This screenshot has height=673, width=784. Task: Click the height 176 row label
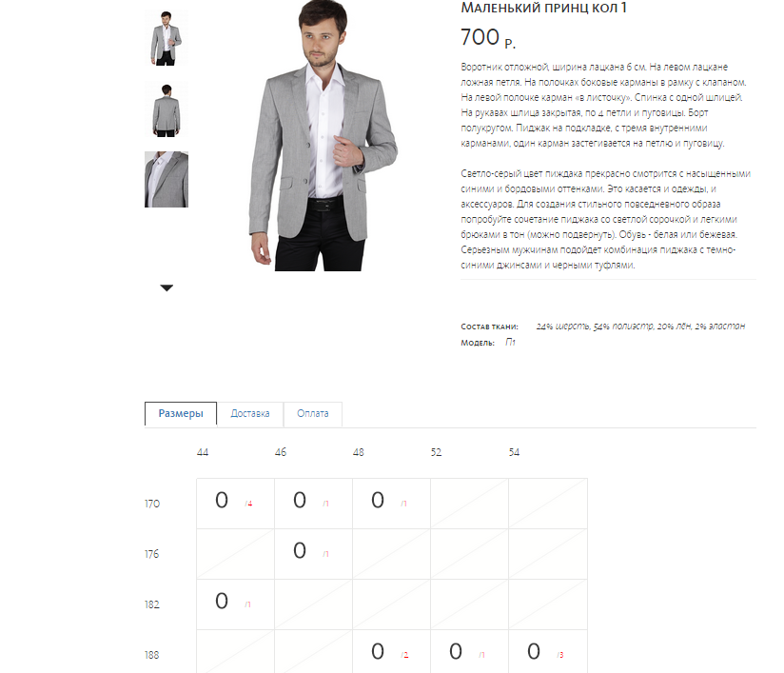pos(151,554)
